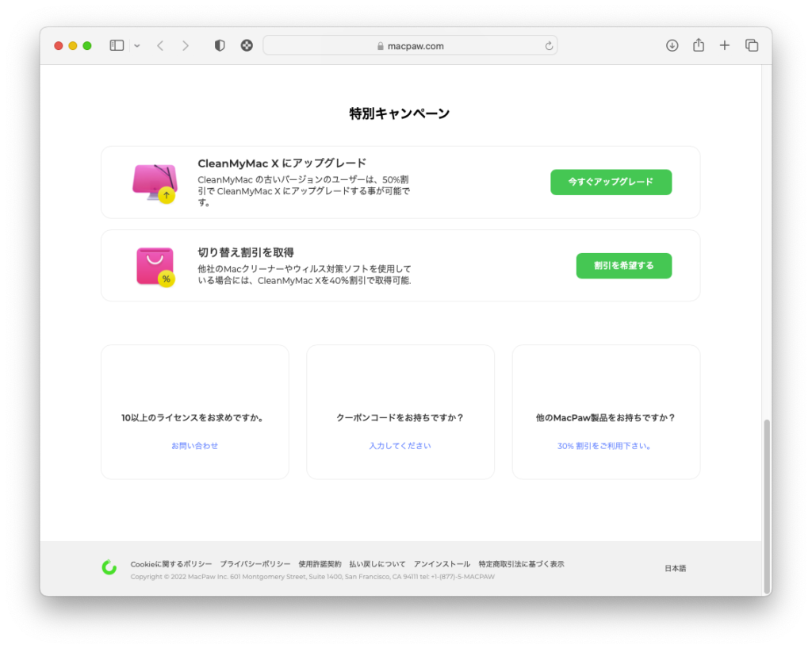Click the pink CleanMyMac upgrade icon
Viewport: 812px width, 649px height.
[x=155, y=182]
